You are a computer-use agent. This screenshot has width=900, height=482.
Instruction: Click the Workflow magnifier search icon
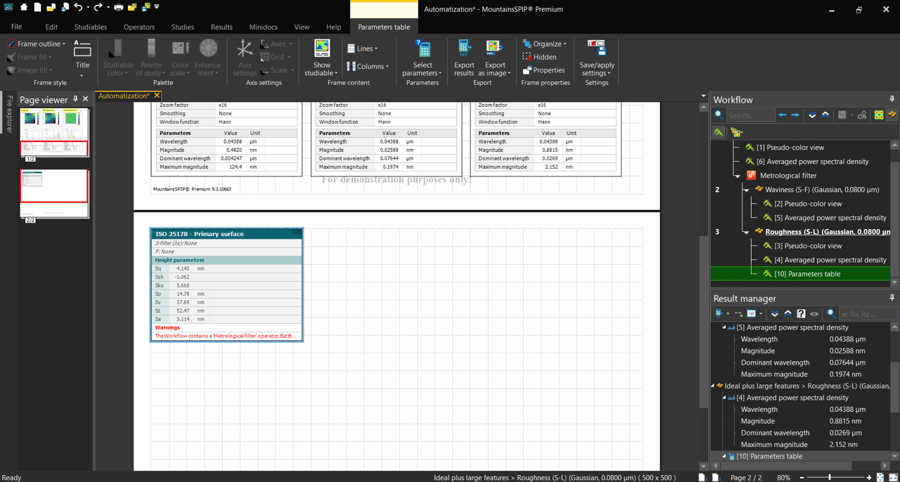coord(719,115)
